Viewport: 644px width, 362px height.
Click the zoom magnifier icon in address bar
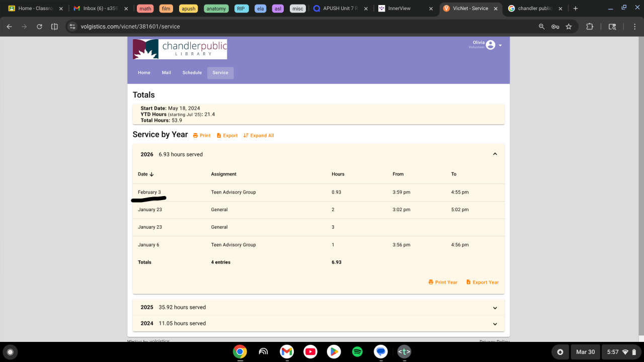pos(541,27)
